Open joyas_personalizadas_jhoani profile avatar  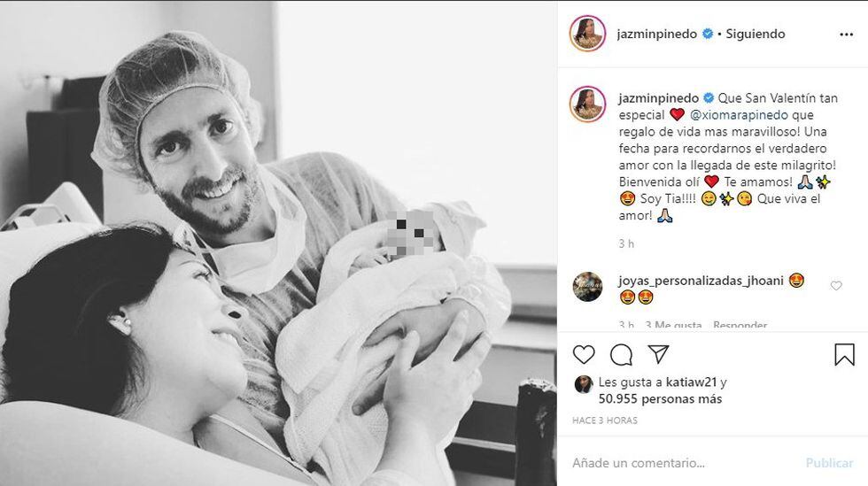587,287
